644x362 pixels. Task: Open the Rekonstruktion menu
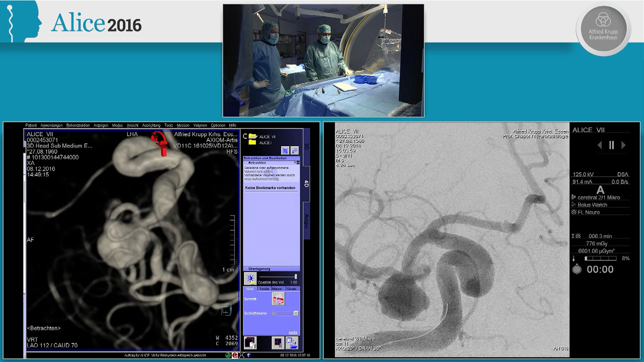click(x=78, y=125)
